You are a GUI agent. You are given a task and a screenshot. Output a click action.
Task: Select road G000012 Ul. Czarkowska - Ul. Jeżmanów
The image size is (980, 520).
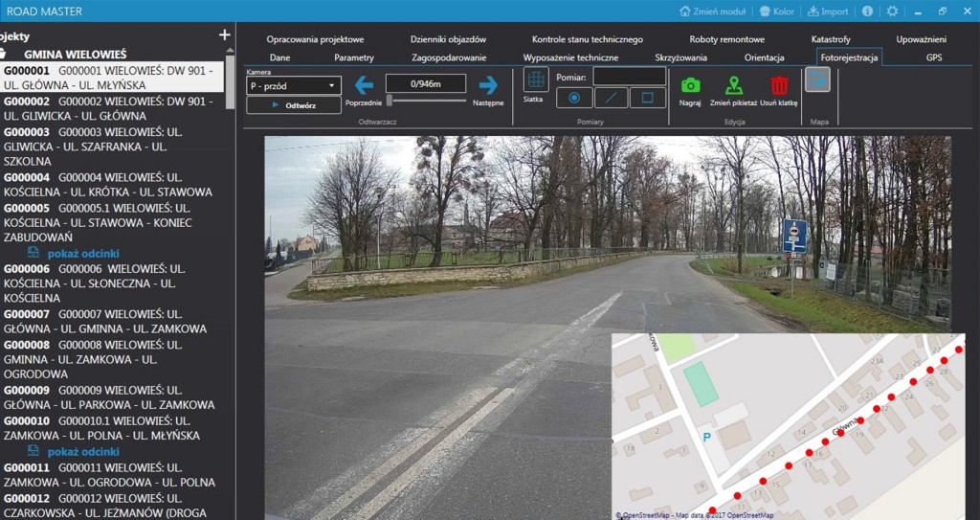click(111, 505)
